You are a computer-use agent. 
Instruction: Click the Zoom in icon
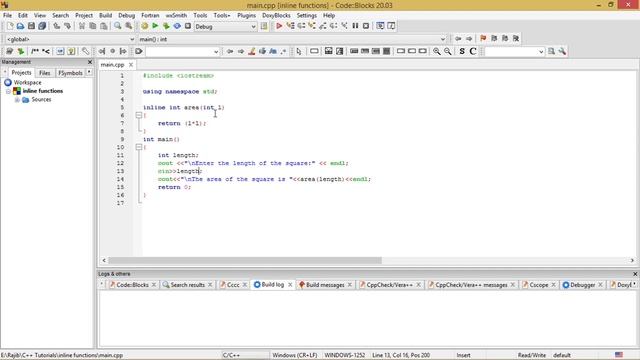tap(437, 51)
